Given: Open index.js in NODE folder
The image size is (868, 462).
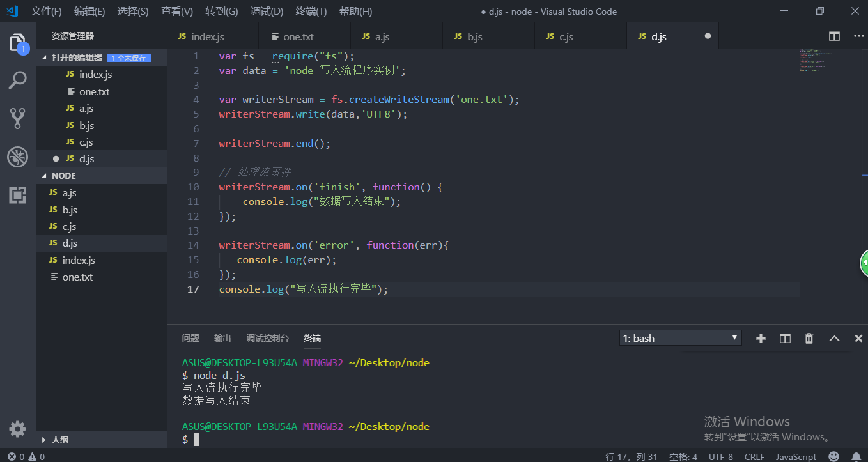Looking at the screenshot, I should (102, 260).
